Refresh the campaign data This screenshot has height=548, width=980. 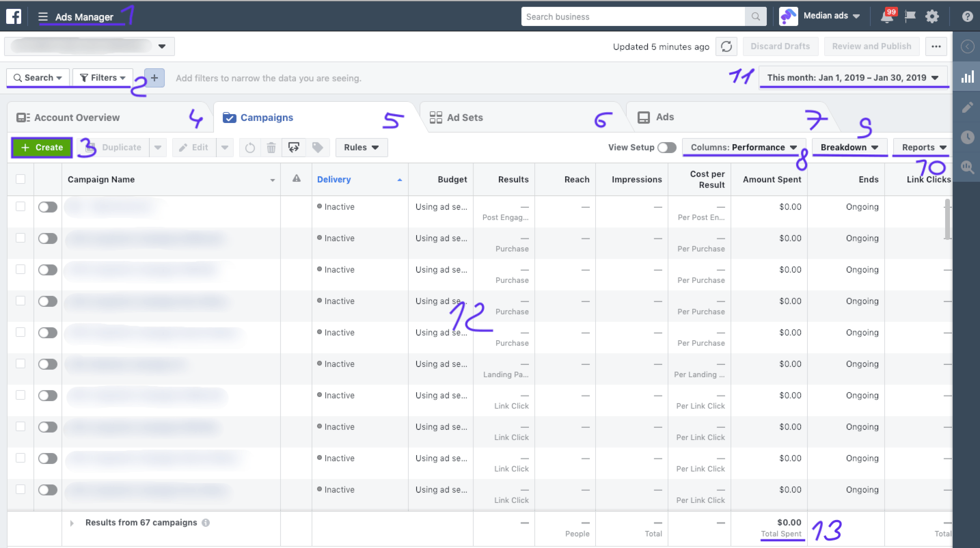[x=726, y=46]
